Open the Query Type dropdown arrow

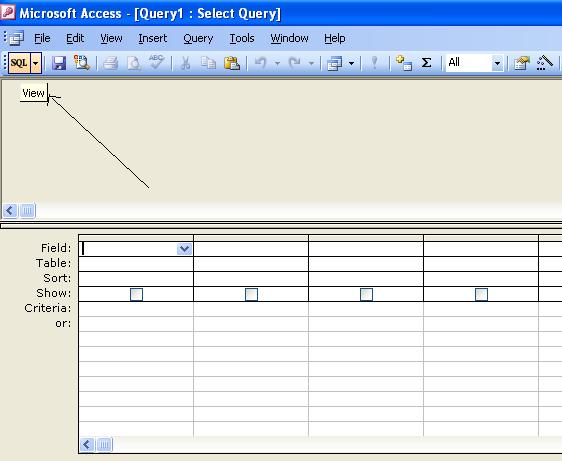352,63
